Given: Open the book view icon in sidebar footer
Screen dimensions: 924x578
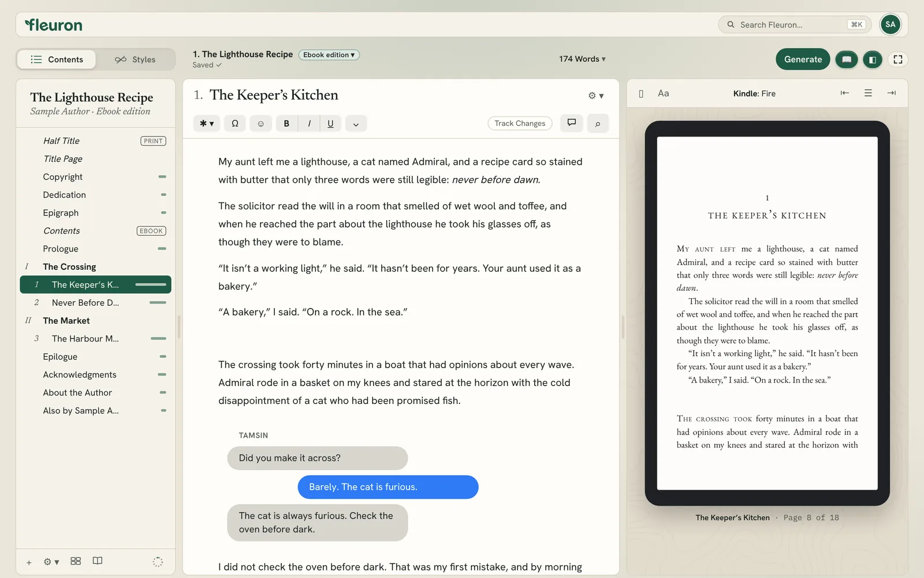Looking at the screenshot, I should tap(98, 561).
